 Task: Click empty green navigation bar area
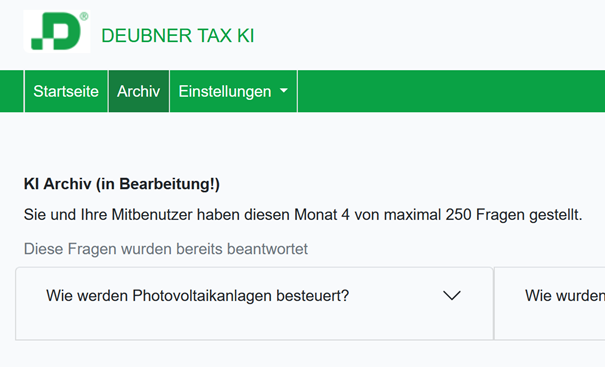pos(451,91)
